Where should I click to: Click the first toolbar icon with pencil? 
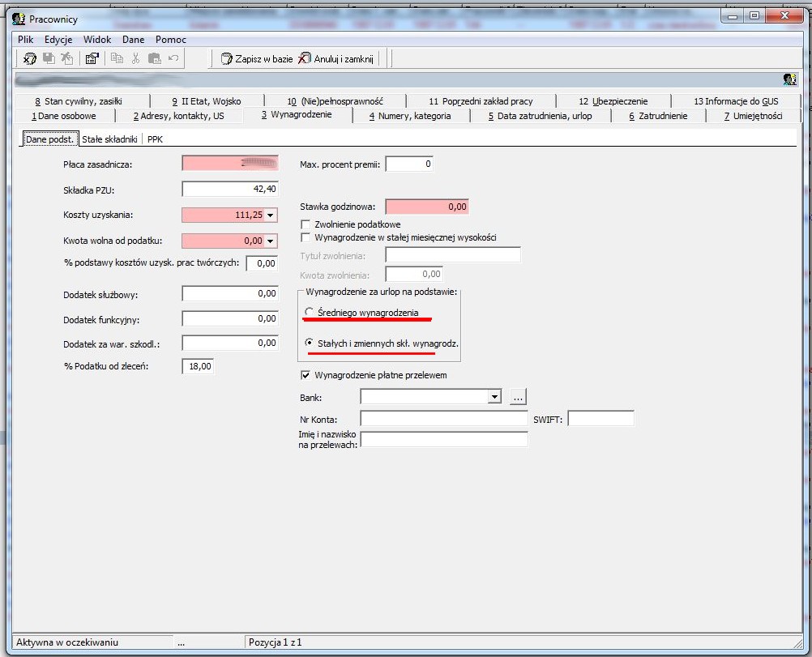point(30,58)
